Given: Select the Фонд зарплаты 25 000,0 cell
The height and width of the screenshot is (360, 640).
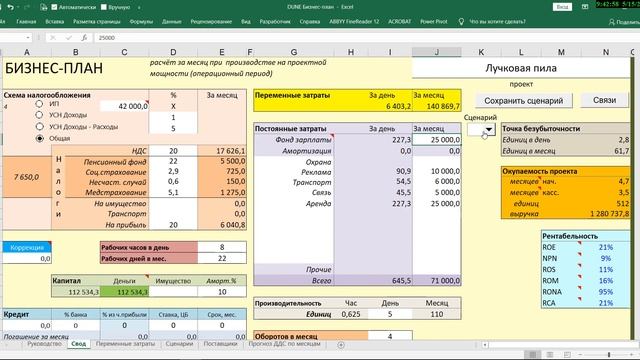Looking at the screenshot, I should 437,140.
